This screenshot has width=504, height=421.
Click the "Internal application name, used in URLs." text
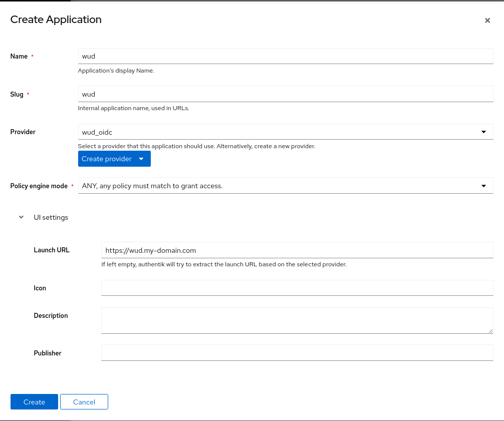click(133, 108)
